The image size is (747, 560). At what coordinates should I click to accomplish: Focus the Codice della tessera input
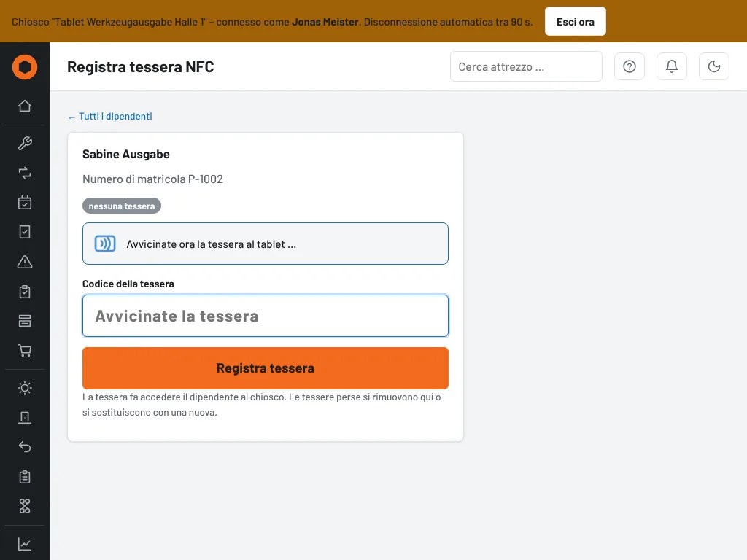click(x=266, y=316)
